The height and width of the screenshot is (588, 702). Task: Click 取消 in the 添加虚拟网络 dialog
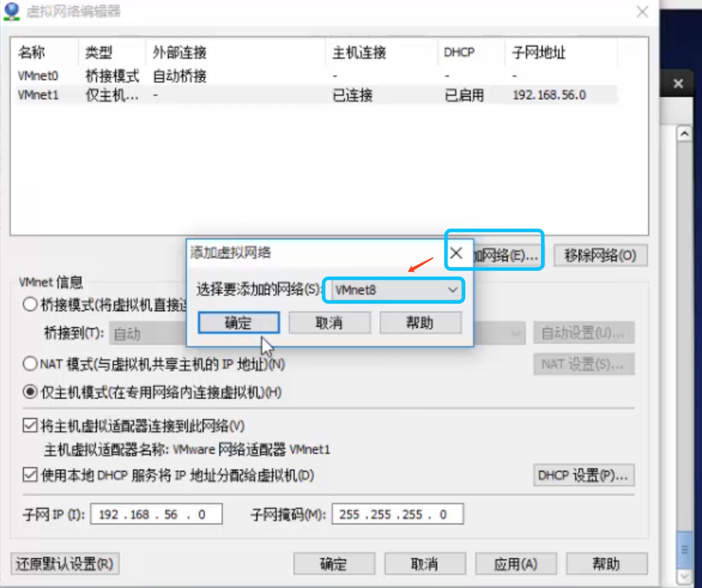(329, 323)
